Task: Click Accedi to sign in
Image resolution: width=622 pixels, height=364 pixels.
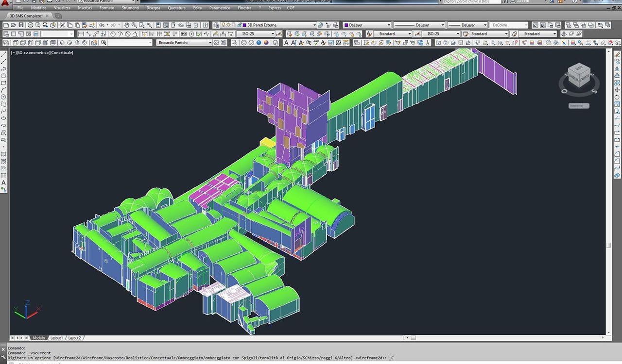Action: [x=523, y=2]
